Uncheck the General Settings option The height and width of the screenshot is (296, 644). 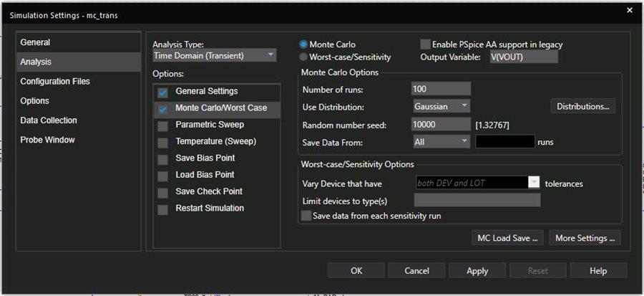(x=163, y=93)
